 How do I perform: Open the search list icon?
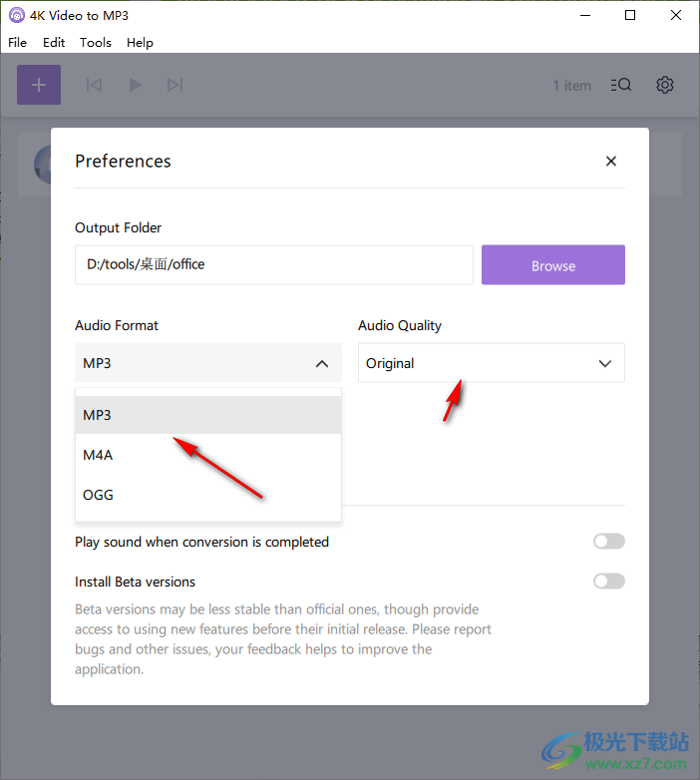[x=621, y=85]
